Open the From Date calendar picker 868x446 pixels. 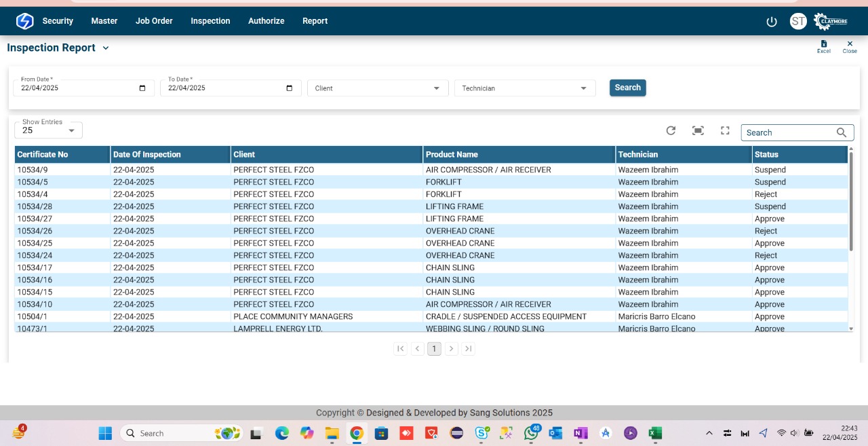pos(142,88)
